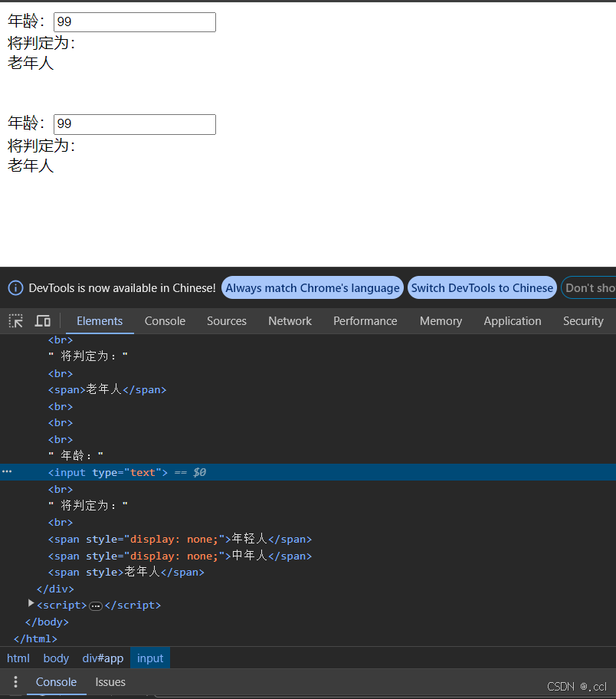Open the top Console tab
Screen dimensions: 616x699
tap(165, 321)
